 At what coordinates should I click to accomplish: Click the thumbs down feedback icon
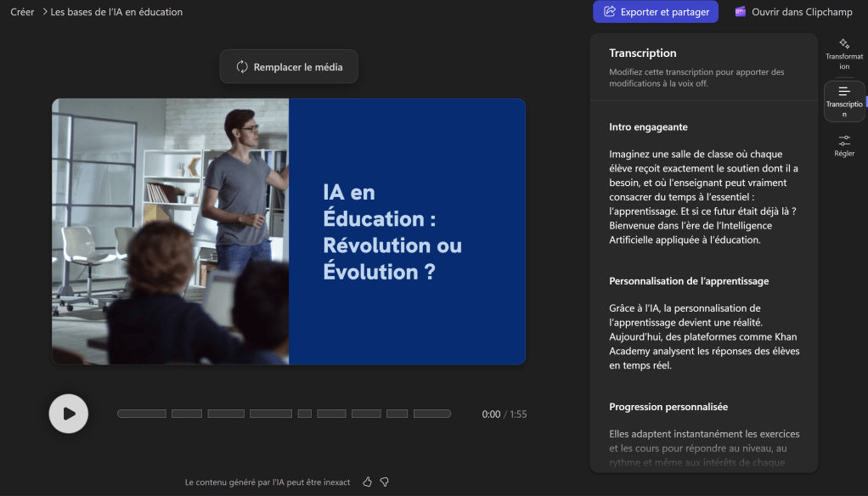click(x=384, y=482)
